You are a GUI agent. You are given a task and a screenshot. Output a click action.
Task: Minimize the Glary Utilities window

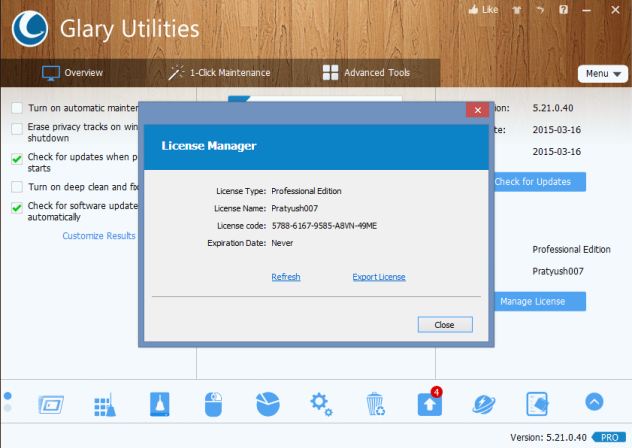click(587, 10)
